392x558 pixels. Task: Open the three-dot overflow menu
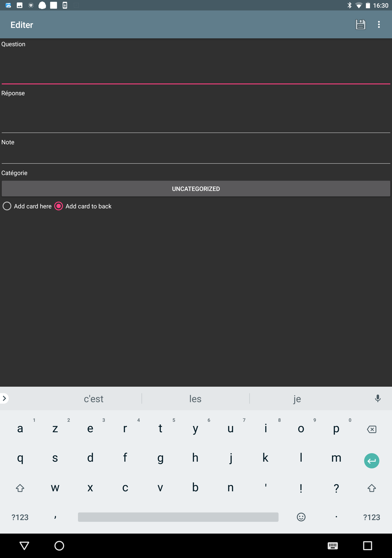379,25
